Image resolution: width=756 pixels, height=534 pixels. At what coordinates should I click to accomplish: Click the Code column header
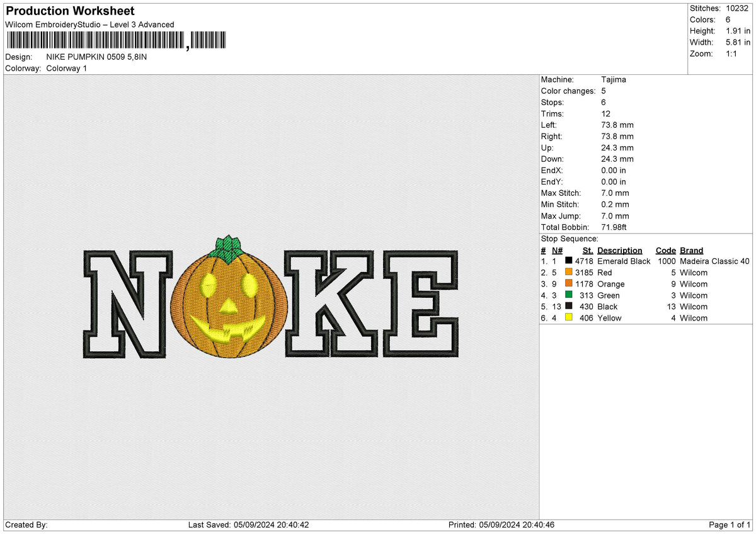point(665,250)
